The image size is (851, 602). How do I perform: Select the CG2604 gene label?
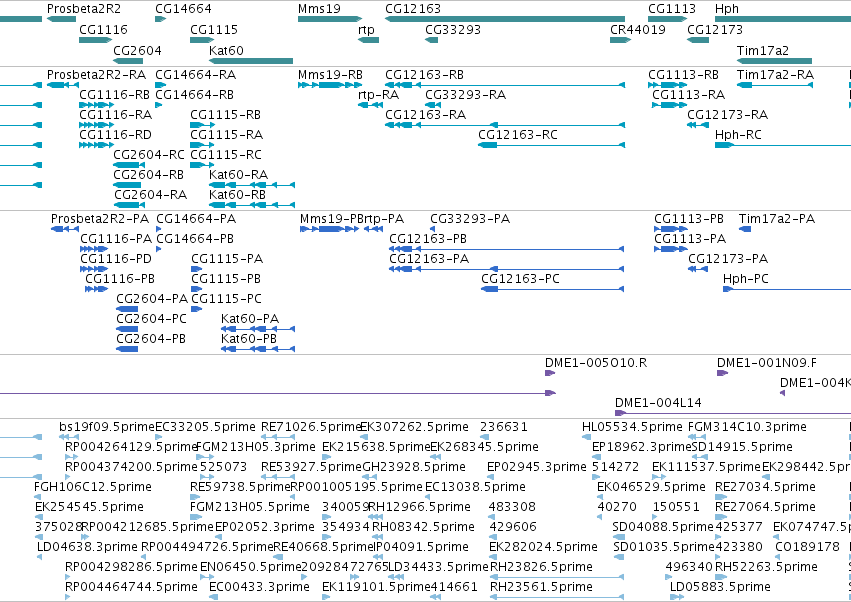(x=137, y=50)
